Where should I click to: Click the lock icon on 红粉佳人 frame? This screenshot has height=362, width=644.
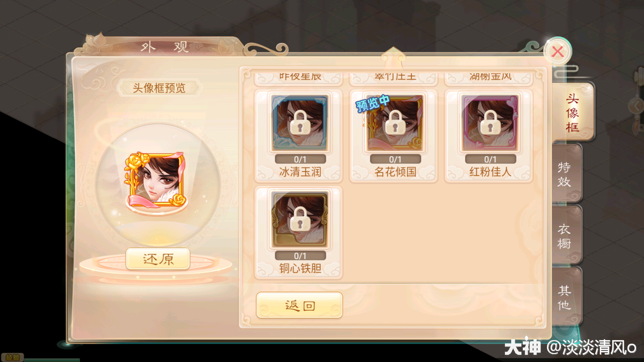click(490, 122)
